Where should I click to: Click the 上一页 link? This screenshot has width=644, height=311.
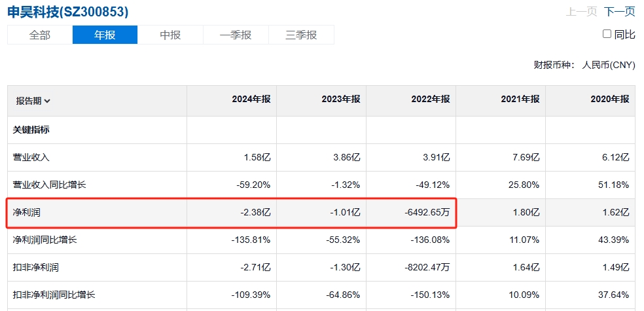[582, 12]
